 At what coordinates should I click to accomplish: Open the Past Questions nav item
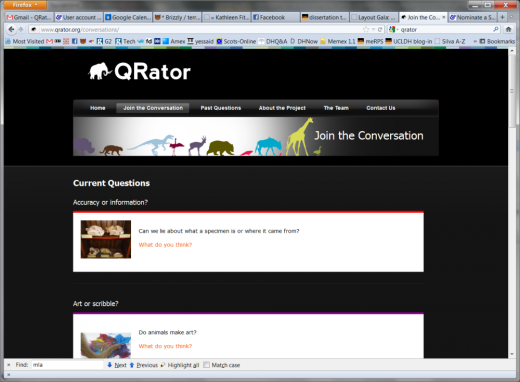click(x=221, y=108)
